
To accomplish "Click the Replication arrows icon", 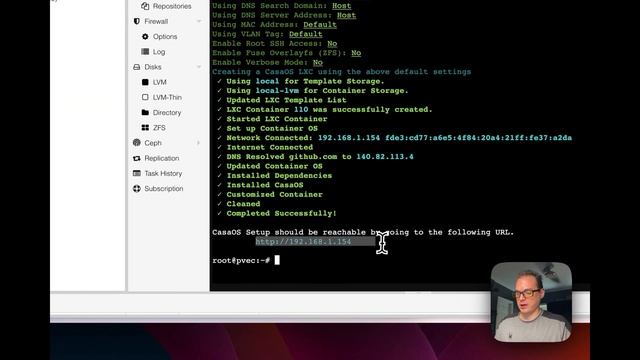I will [x=137, y=158].
